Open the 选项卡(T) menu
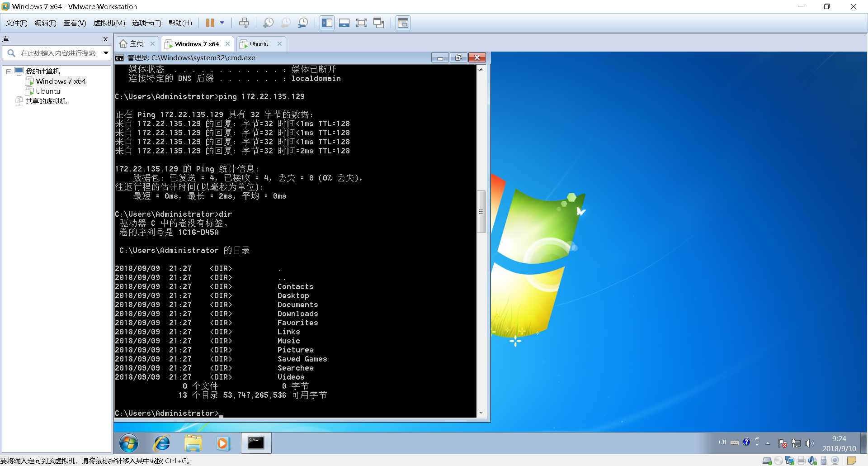The width and height of the screenshot is (868, 466). click(146, 23)
